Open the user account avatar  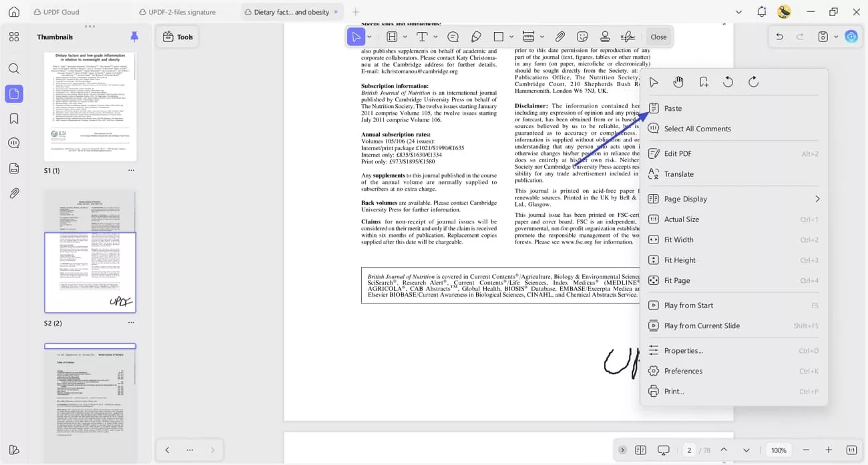pyautogui.click(x=785, y=12)
